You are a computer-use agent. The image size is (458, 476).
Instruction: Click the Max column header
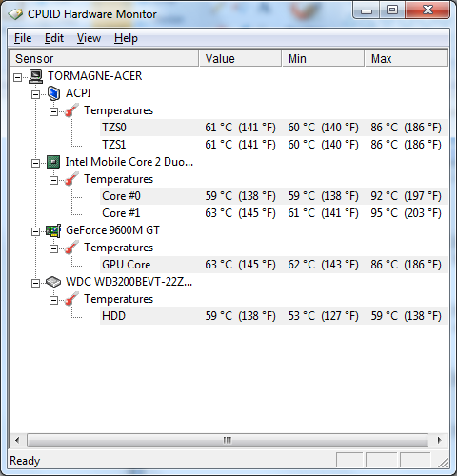click(407, 58)
